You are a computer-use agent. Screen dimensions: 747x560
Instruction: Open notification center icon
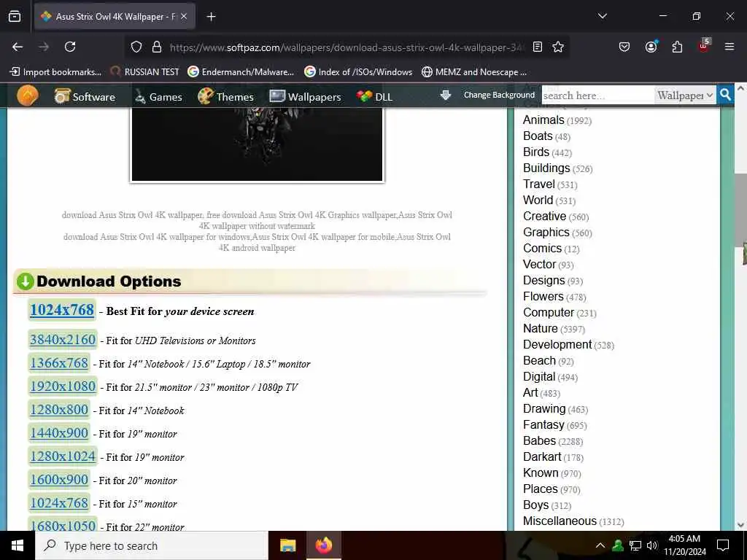coord(723,545)
